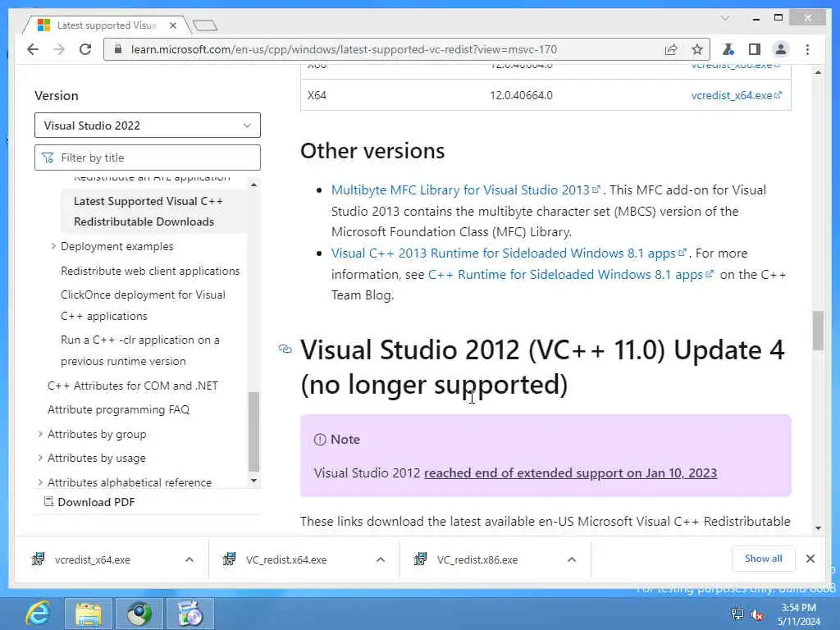Expand Attributes by group
This screenshot has width=840, height=630.
click(x=40, y=434)
